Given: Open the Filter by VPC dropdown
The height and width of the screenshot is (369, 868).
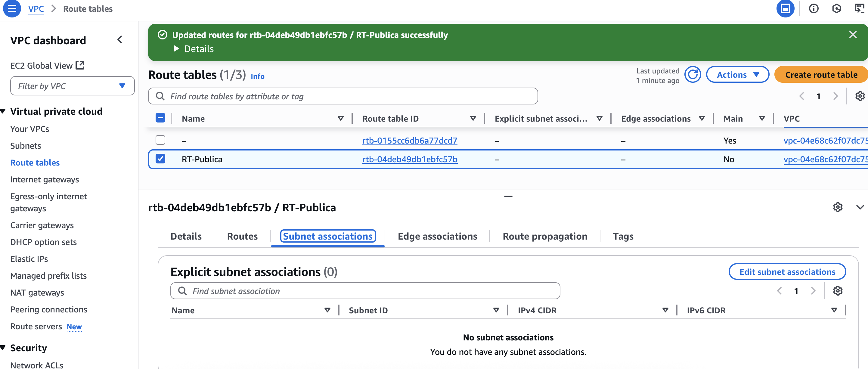Looking at the screenshot, I should click(x=72, y=86).
